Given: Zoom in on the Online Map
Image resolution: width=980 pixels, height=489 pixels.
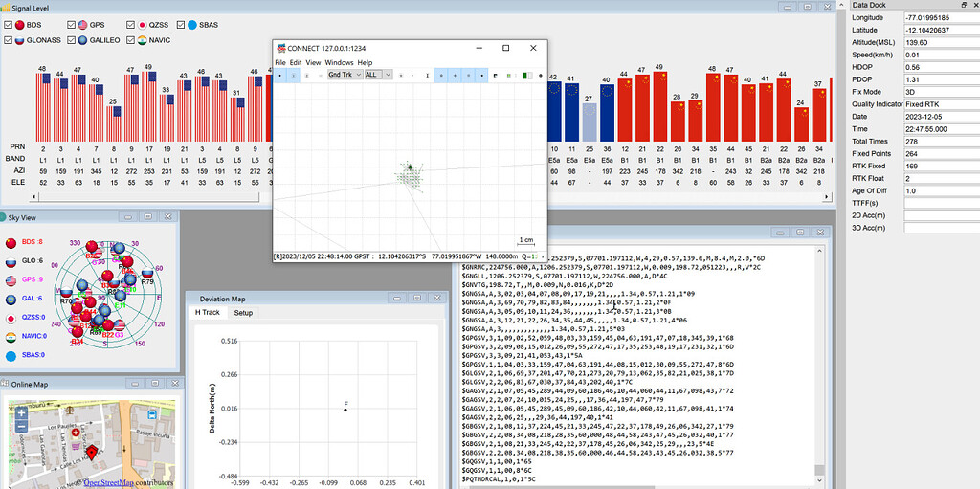Looking at the screenshot, I should pyautogui.click(x=21, y=413).
